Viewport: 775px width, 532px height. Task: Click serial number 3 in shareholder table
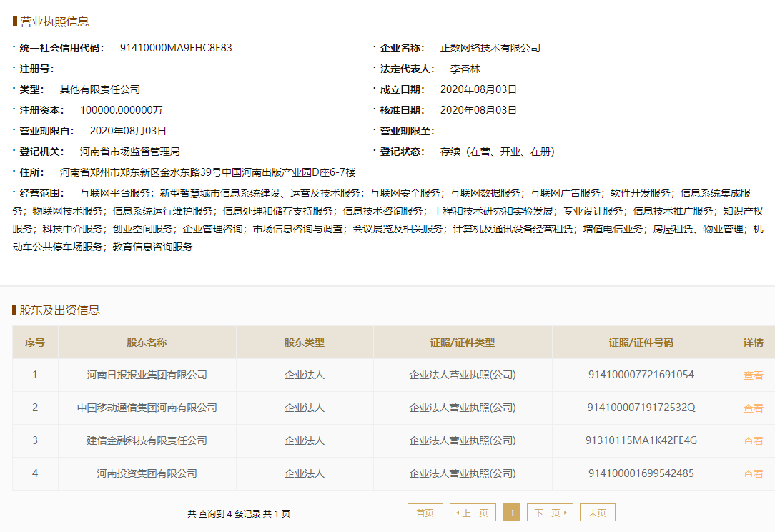click(x=35, y=440)
